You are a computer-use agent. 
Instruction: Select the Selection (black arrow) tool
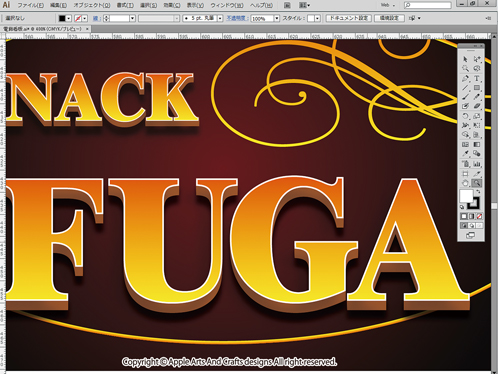pos(465,59)
